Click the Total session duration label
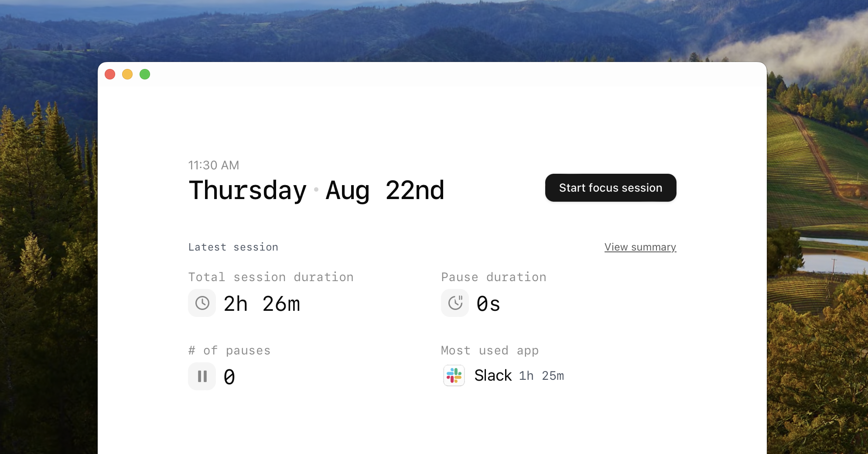The image size is (868, 454). tap(271, 277)
